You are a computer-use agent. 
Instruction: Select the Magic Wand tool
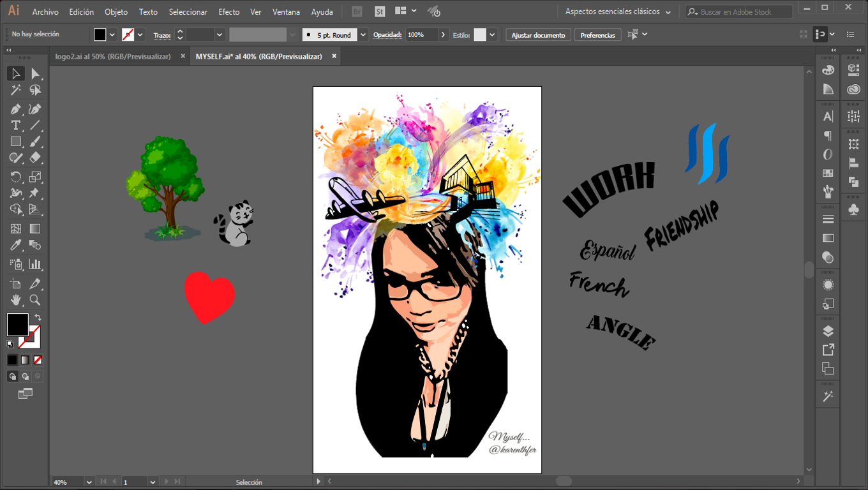(16, 91)
